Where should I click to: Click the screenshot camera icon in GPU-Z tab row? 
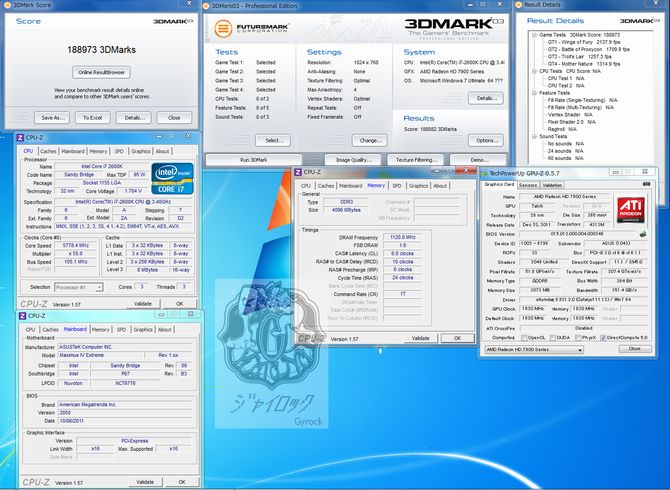pyautogui.click(x=646, y=184)
